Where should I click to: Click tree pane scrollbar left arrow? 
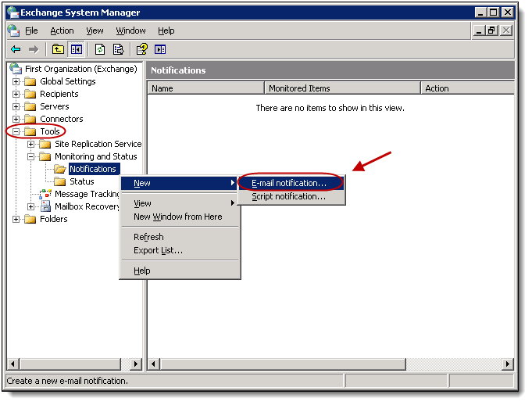(13, 364)
